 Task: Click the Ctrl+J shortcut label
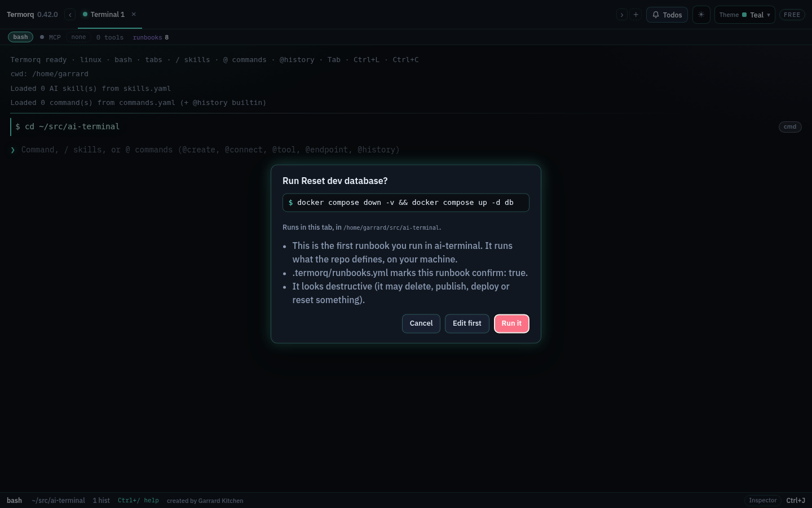(x=796, y=501)
